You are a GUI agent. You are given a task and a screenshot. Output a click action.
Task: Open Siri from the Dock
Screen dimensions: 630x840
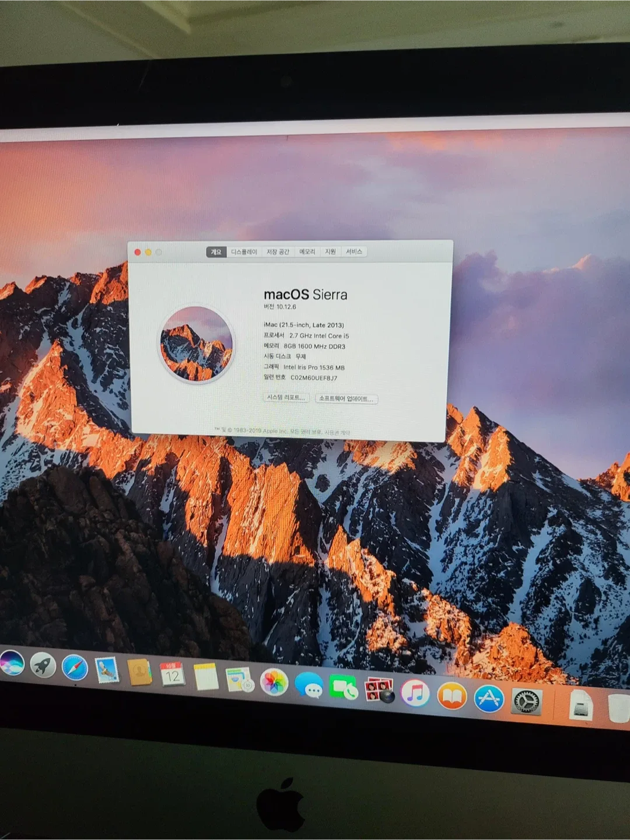tap(10, 663)
